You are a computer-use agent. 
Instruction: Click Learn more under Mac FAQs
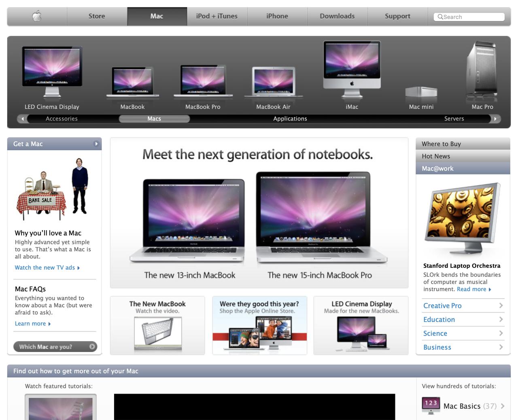33,324
